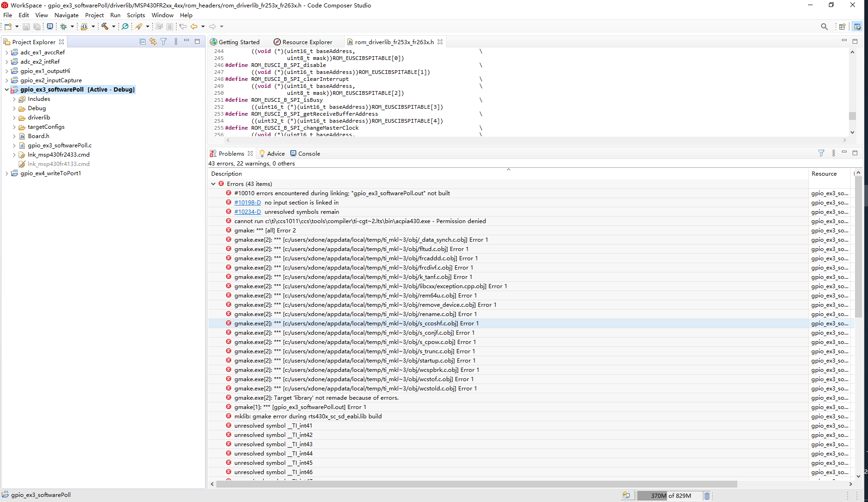Click the Open Perspective icon

click(x=842, y=26)
